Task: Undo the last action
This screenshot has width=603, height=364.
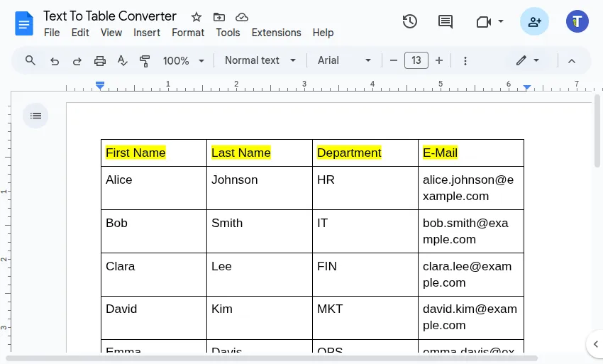Action: [x=55, y=61]
